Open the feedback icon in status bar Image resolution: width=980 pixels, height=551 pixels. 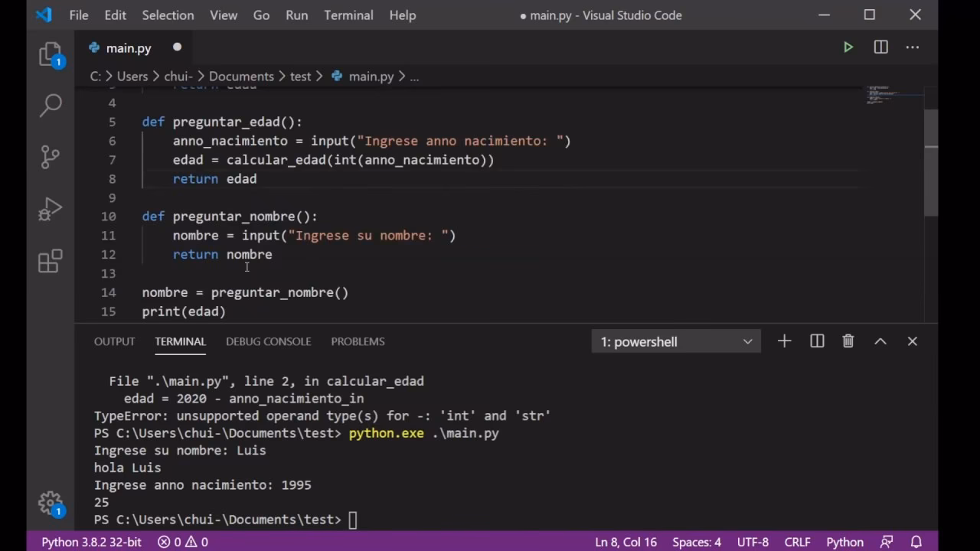pos(887,542)
